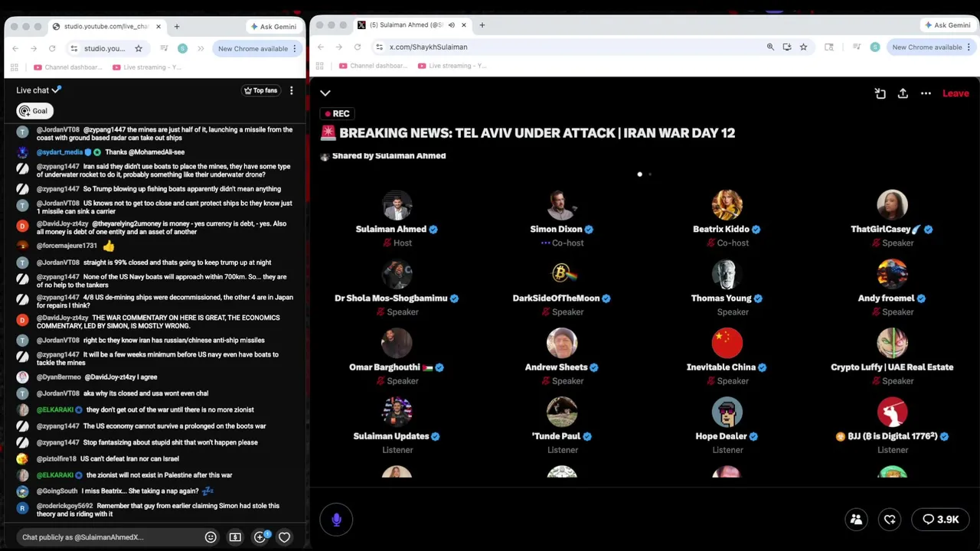This screenshot has width=980, height=551.
Task: Open Channel dashboard bookmark in left window
Action: [x=68, y=67]
